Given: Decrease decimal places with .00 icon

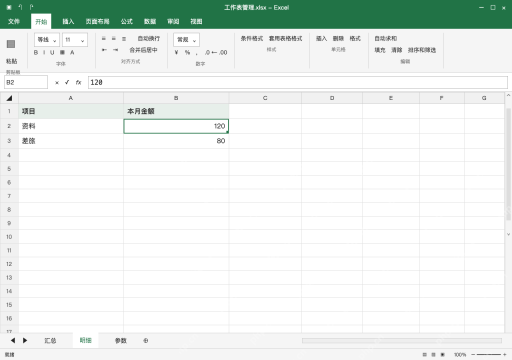Looking at the screenshot, I should point(223,52).
